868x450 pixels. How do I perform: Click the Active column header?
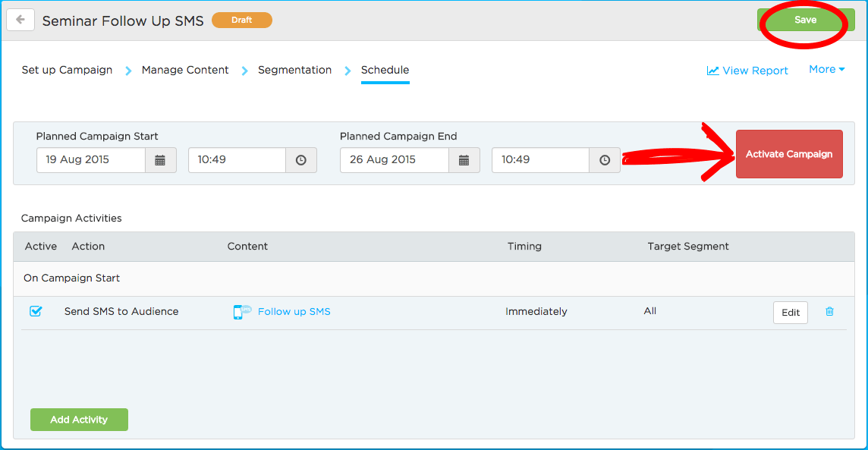pos(40,247)
